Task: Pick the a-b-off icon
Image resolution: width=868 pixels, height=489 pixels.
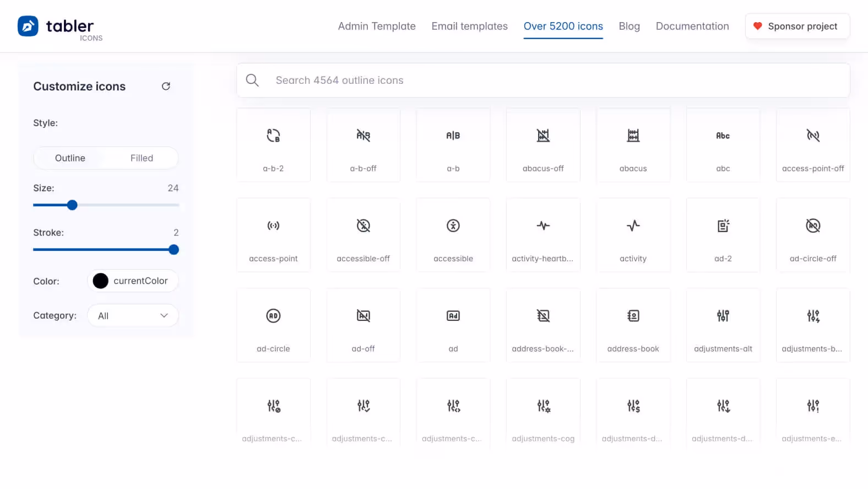Action: 363,145
